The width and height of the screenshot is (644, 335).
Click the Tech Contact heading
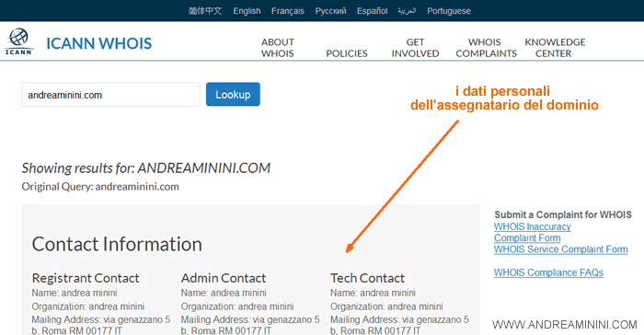pos(368,278)
